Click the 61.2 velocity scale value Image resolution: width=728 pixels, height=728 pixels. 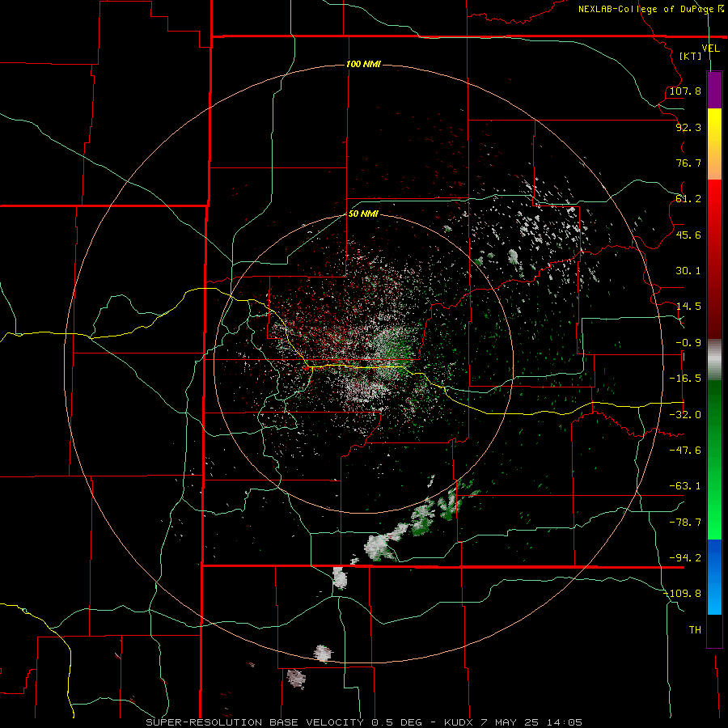coord(688,199)
